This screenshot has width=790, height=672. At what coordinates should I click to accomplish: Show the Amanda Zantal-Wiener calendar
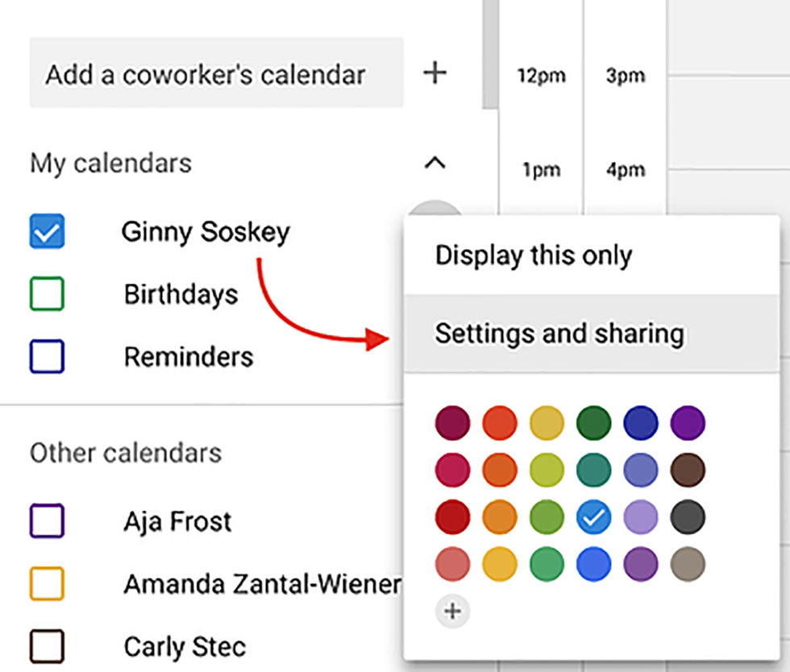[x=47, y=584]
